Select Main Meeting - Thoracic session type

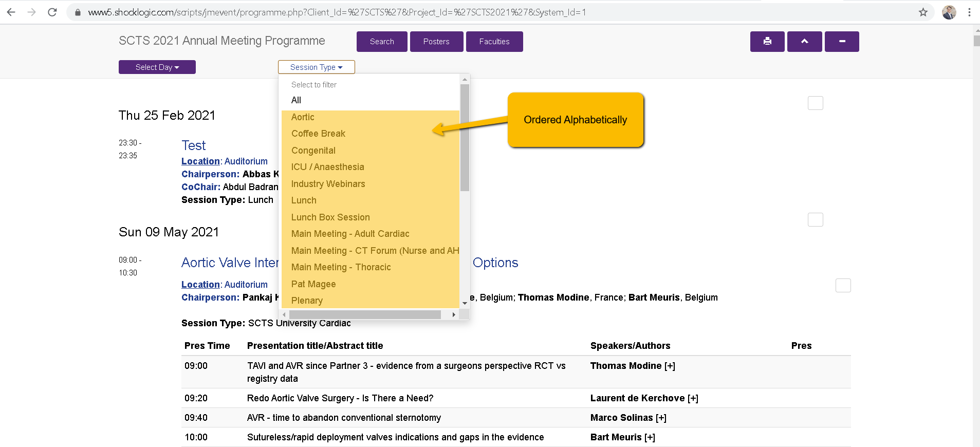coord(341,267)
